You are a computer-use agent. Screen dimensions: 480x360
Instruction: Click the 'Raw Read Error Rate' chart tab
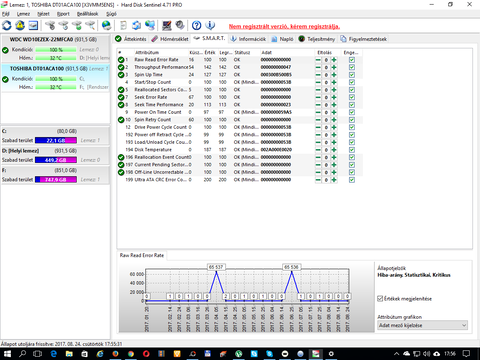click(142, 255)
